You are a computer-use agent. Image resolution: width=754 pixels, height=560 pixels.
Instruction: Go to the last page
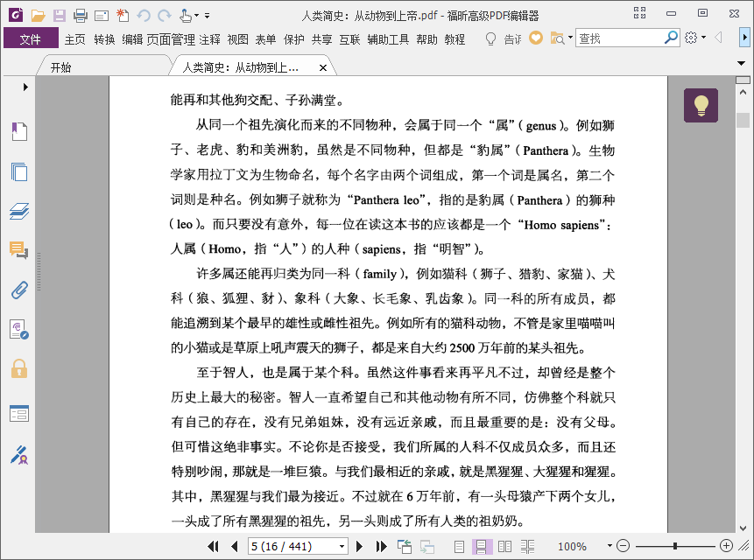point(381,546)
